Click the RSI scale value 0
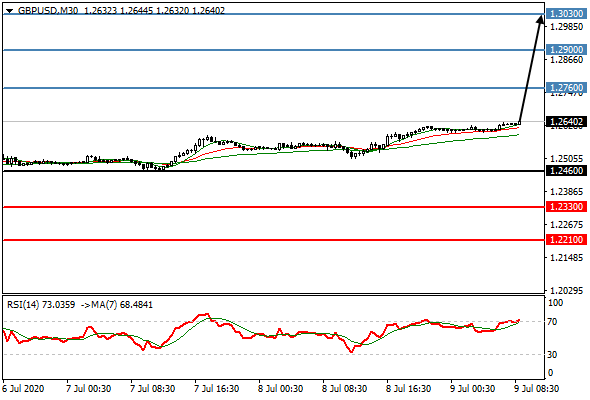Viewport: 590px width, 400px height. pos(550,373)
